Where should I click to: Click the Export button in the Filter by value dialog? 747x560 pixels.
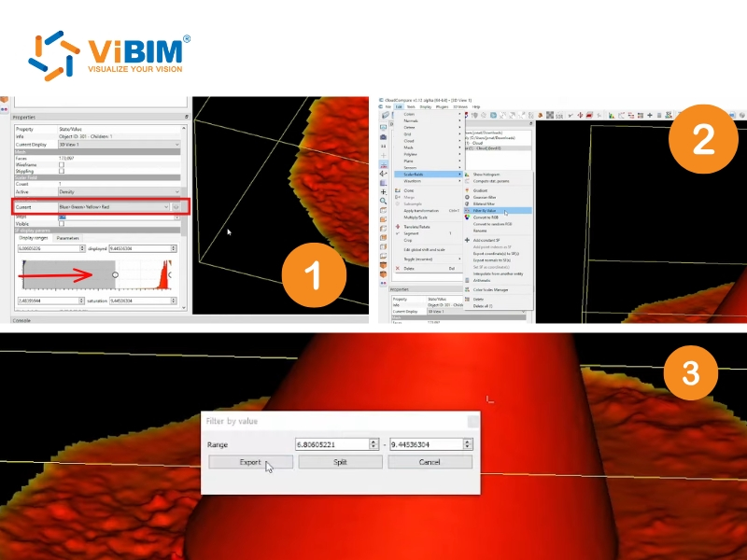click(250, 461)
